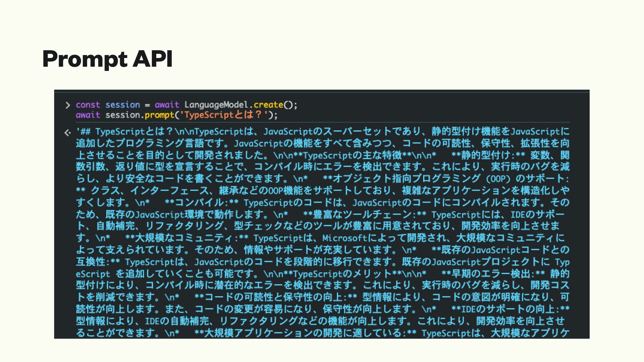The image size is (644, 362).
Task: Click the '**早期のエラー検出:**' text in the output
Action: point(493,274)
